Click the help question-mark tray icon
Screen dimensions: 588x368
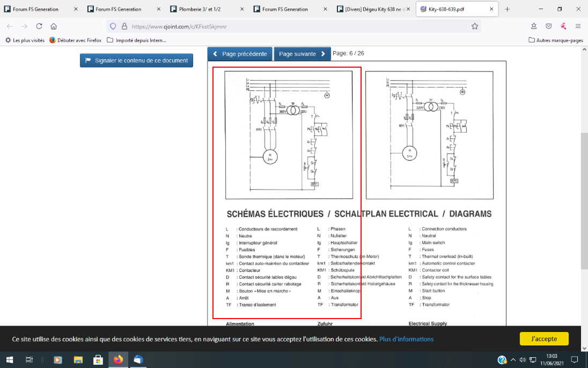(x=502, y=360)
